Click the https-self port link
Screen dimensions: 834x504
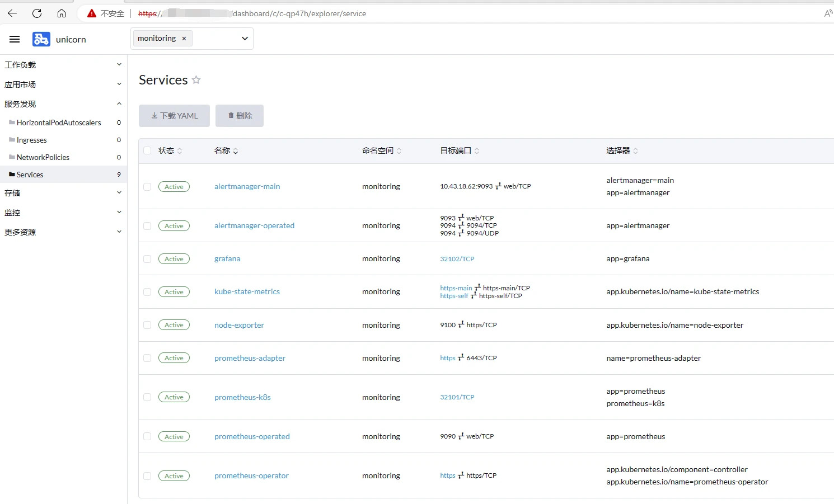point(454,296)
